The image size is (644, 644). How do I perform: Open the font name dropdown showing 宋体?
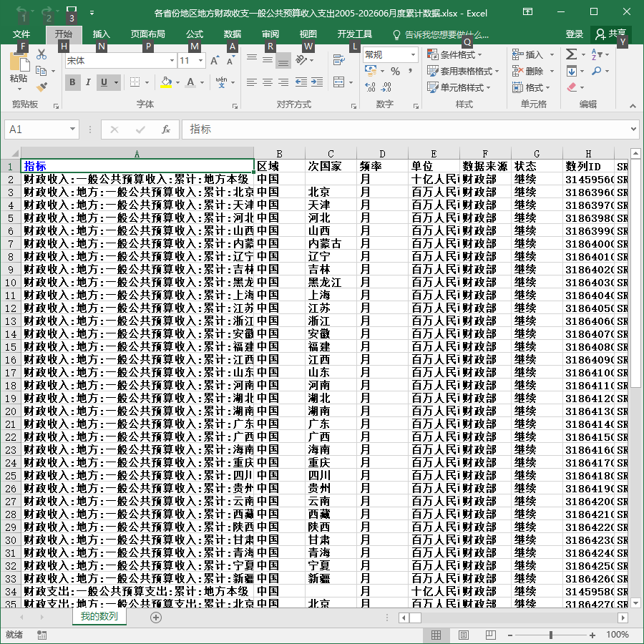tap(120, 61)
